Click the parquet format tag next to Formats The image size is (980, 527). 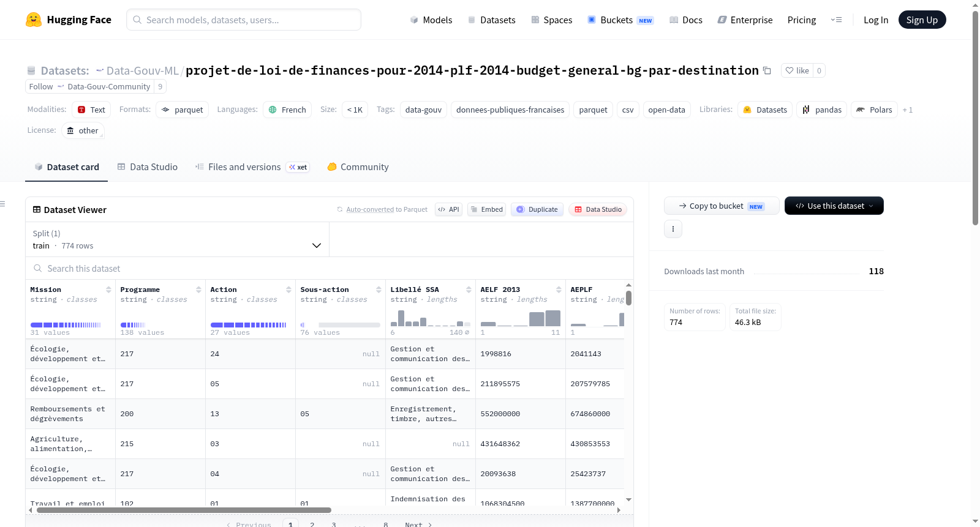tap(183, 110)
